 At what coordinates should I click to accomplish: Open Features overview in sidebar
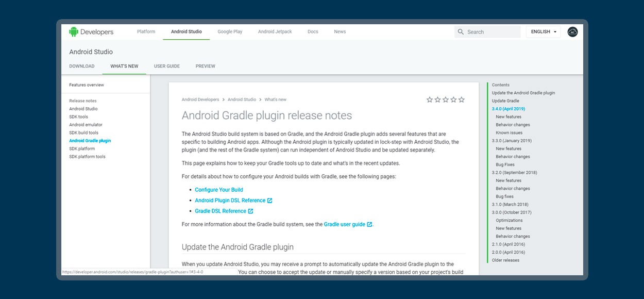[87, 85]
